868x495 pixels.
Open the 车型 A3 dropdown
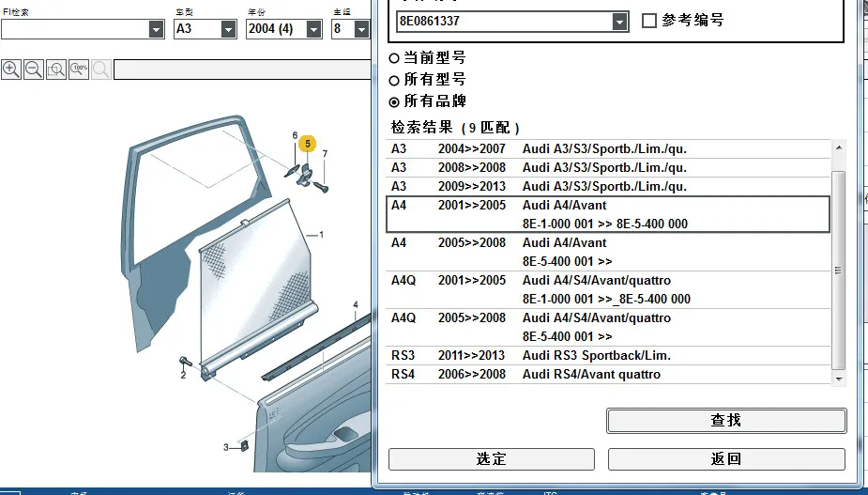[229, 29]
